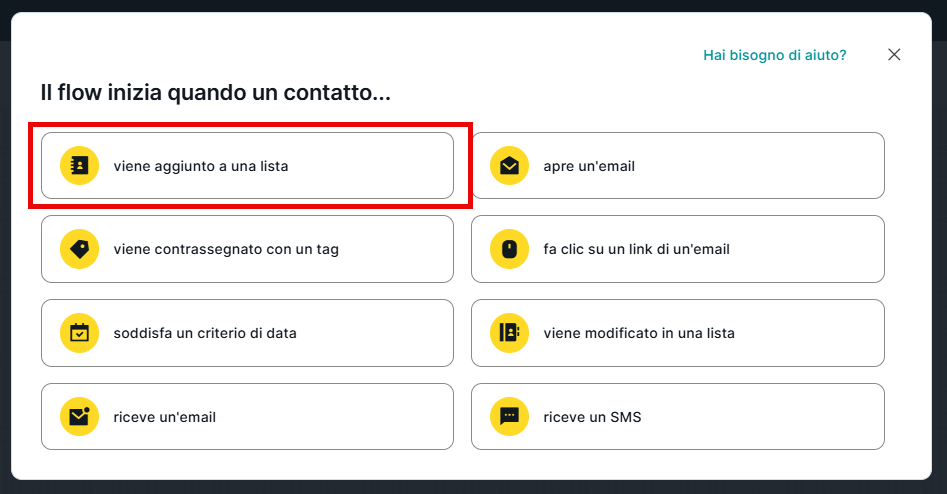Click the mouse icon for link clicks
Screen dimensions: 947x494
coord(509,249)
